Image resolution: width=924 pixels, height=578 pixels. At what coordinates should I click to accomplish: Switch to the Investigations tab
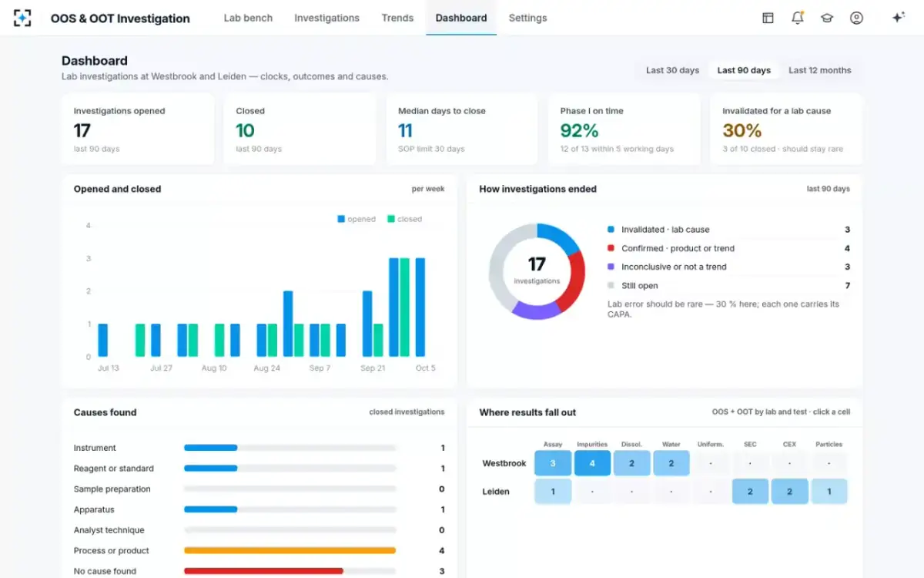[x=326, y=18]
